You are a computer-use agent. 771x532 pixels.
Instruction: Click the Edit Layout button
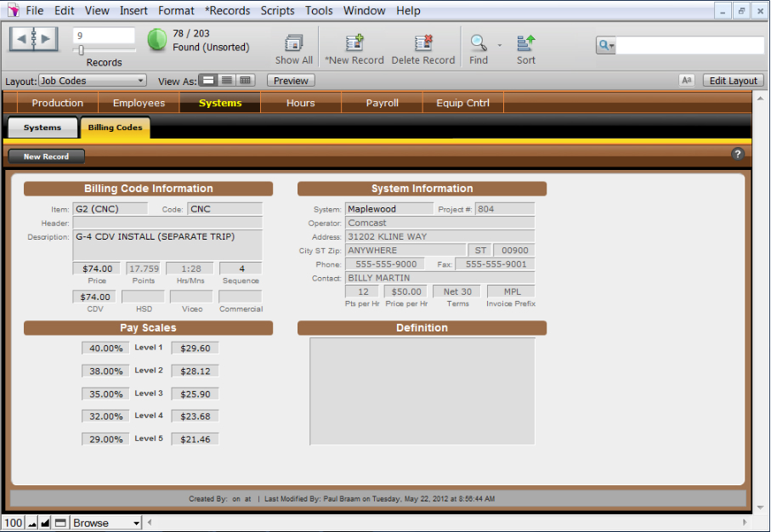click(x=733, y=81)
